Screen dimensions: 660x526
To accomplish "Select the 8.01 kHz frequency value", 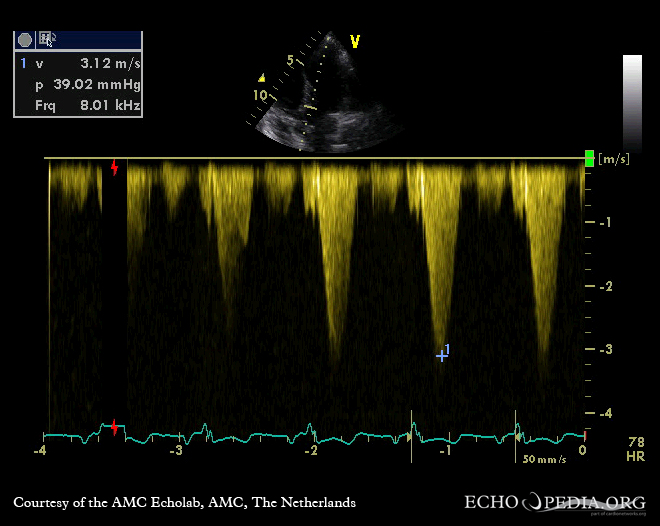I will point(110,104).
